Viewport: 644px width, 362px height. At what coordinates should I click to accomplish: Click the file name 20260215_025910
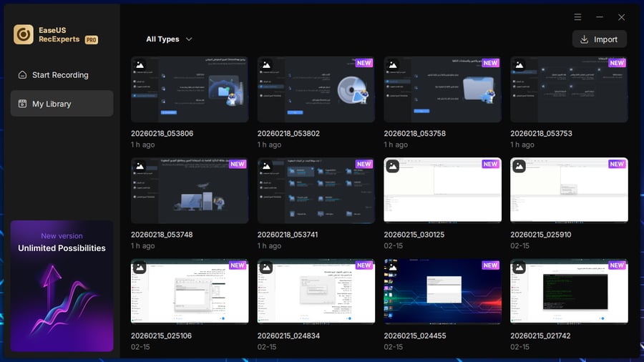[x=541, y=235]
